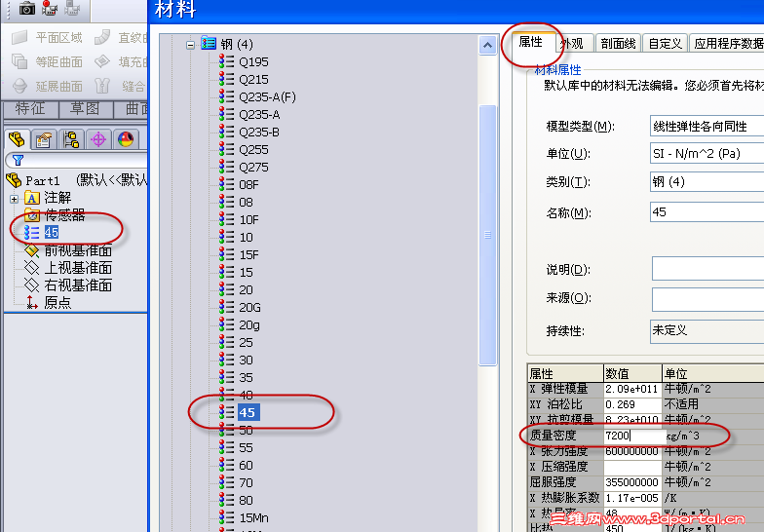The image size is (764, 532).
Task: Click the 泊松比 value cell 0.269
Action: pyautogui.click(x=632, y=404)
